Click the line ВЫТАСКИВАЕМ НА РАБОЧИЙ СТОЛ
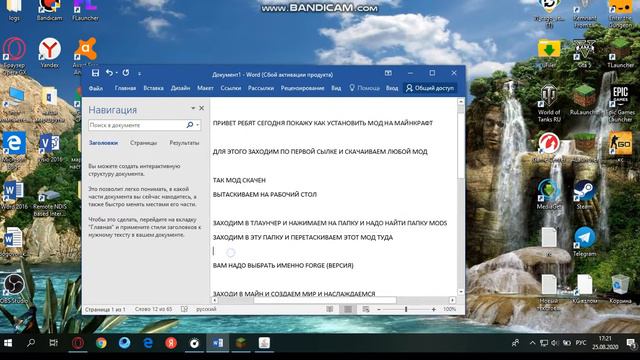Screen dimensions: 640x360 pyautogui.click(x=264, y=194)
